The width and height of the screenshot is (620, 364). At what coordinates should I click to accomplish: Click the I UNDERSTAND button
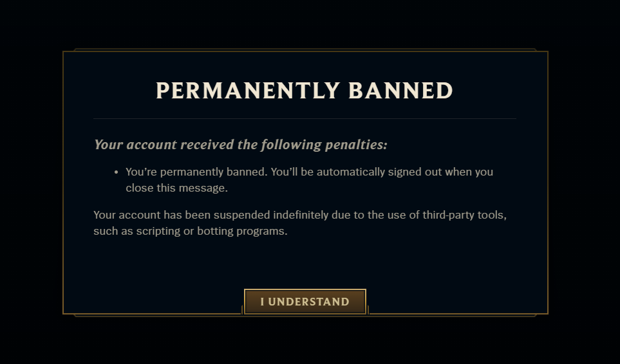(305, 302)
